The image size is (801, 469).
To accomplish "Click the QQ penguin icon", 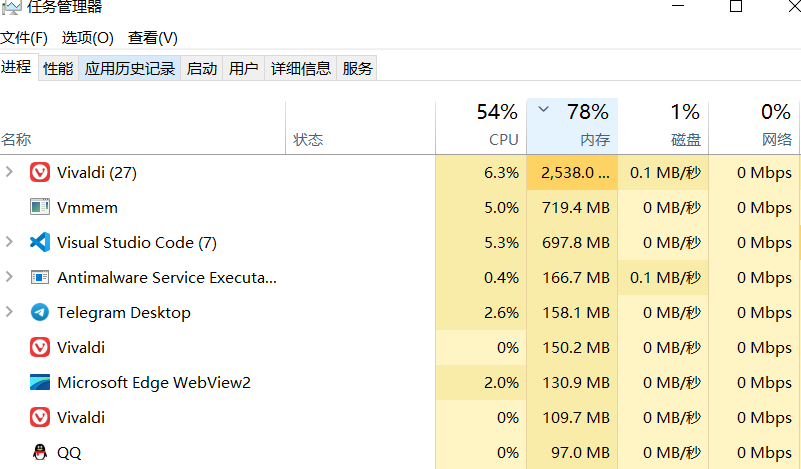I will click(40, 452).
